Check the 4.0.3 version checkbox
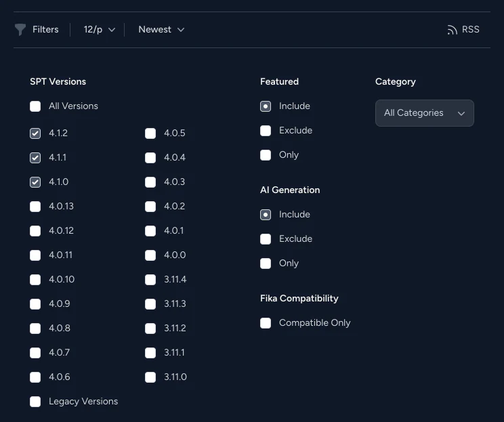The image size is (504, 422). click(x=150, y=182)
